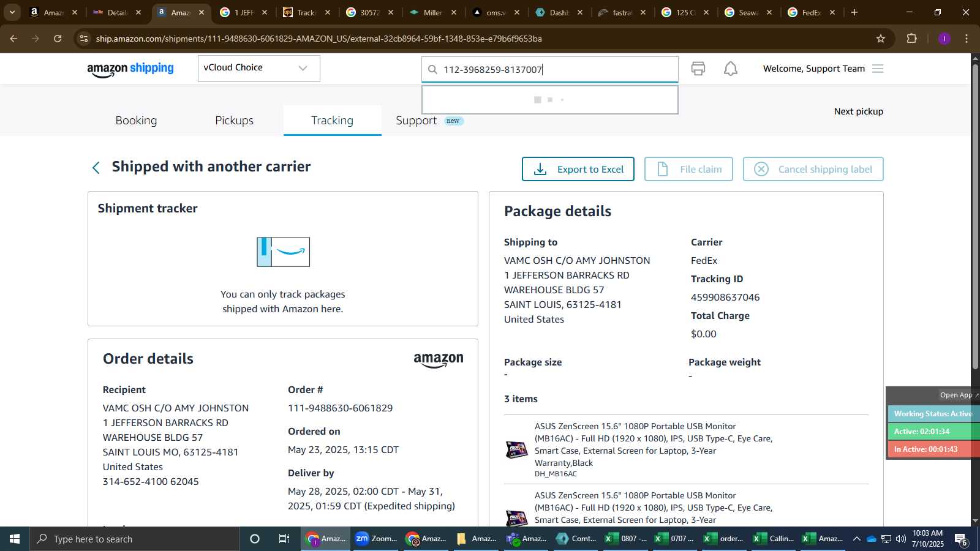Reload the current page
This screenshot has height=551, width=980.
tap(58, 39)
